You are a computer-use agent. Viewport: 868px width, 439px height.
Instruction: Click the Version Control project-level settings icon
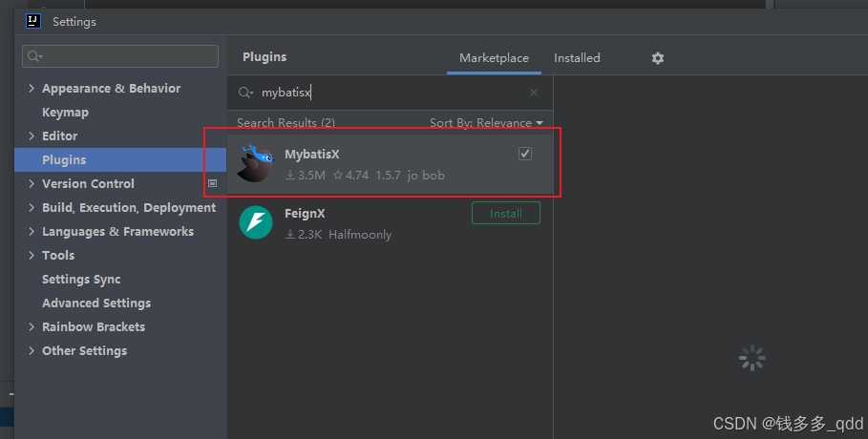point(213,183)
